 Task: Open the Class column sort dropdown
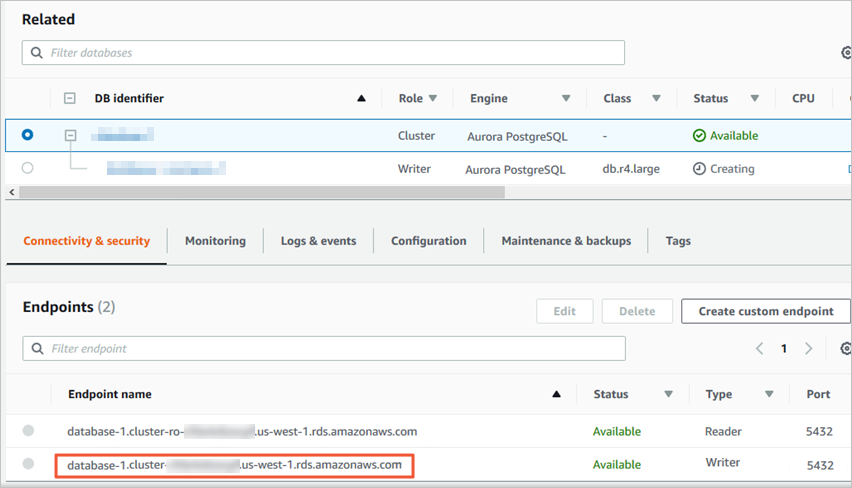[656, 98]
